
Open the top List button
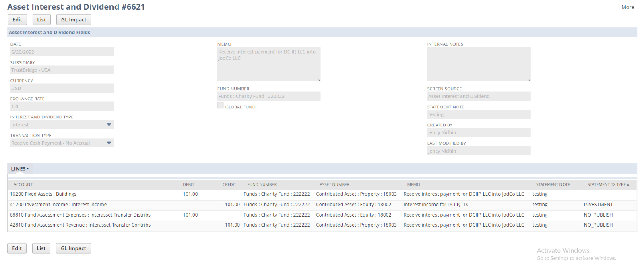pyautogui.click(x=41, y=20)
